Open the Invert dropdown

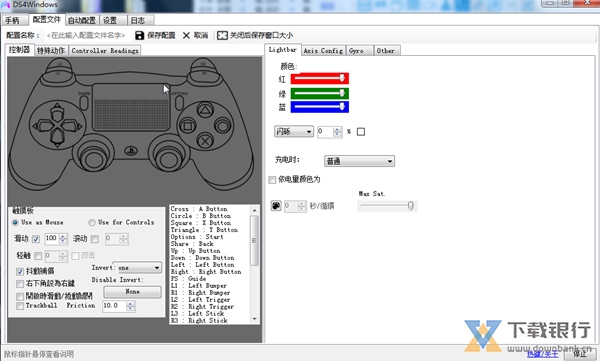point(139,268)
